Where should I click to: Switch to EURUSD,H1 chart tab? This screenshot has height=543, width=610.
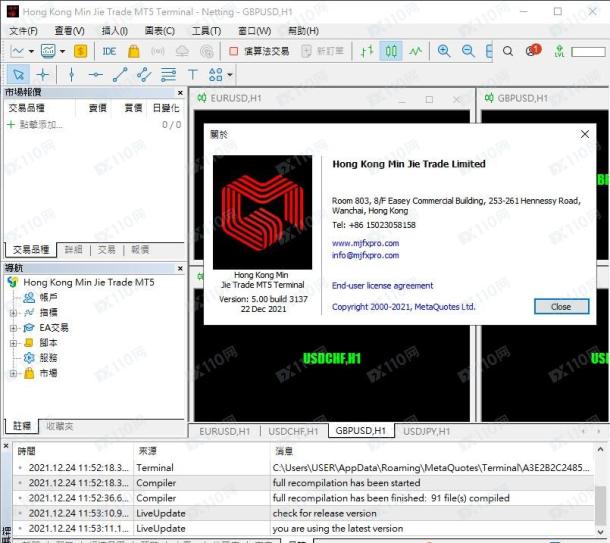[x=224, y=431]
